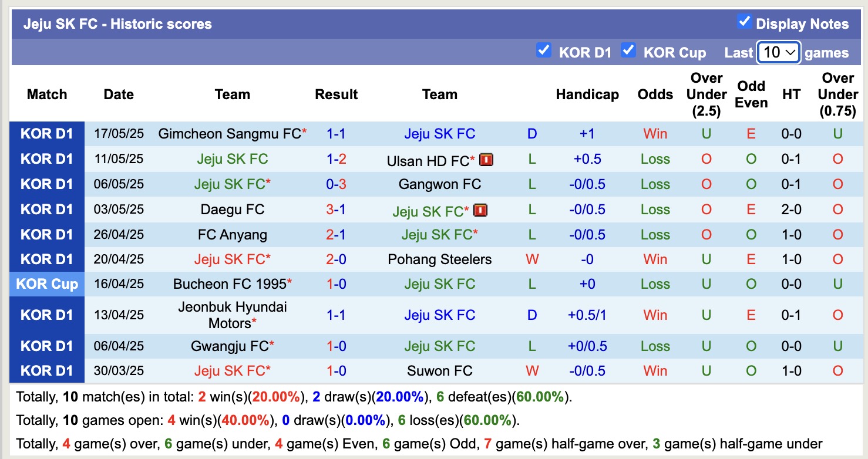The height and width of the screenshot is (459, 868).
Task: Click the red card icon beside Ulsan HD FC
Action: 486,158
